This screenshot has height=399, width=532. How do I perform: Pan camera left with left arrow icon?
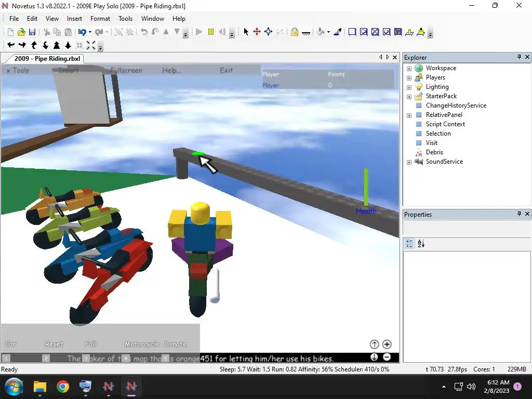11,45
